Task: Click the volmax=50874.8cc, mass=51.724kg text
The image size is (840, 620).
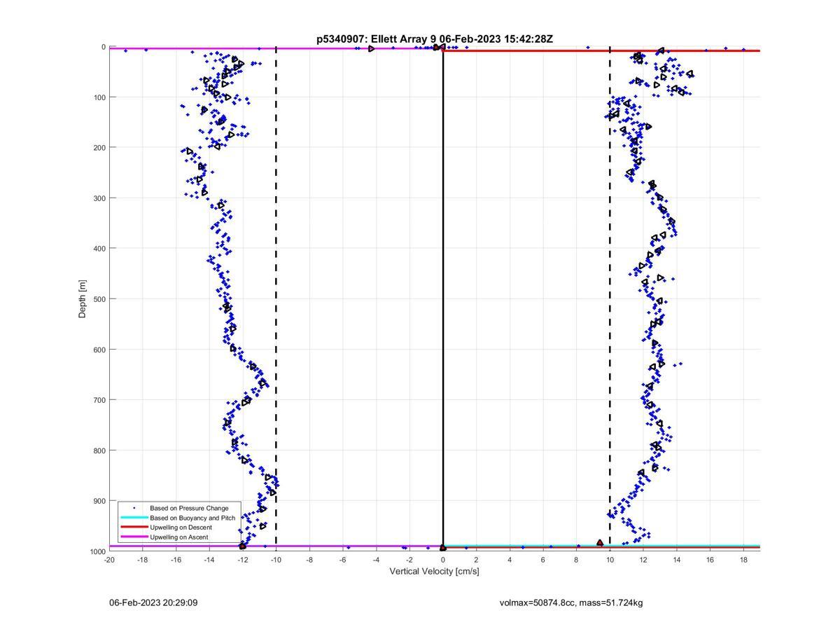Action: [571, 602]
